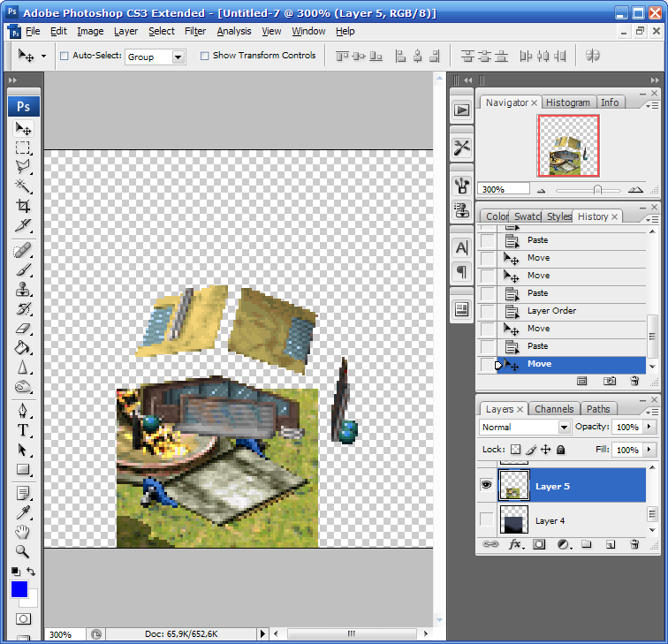This screenshot has width=668, height=644.
Task: Select the Sponge tool
Action: click(23, 387)
